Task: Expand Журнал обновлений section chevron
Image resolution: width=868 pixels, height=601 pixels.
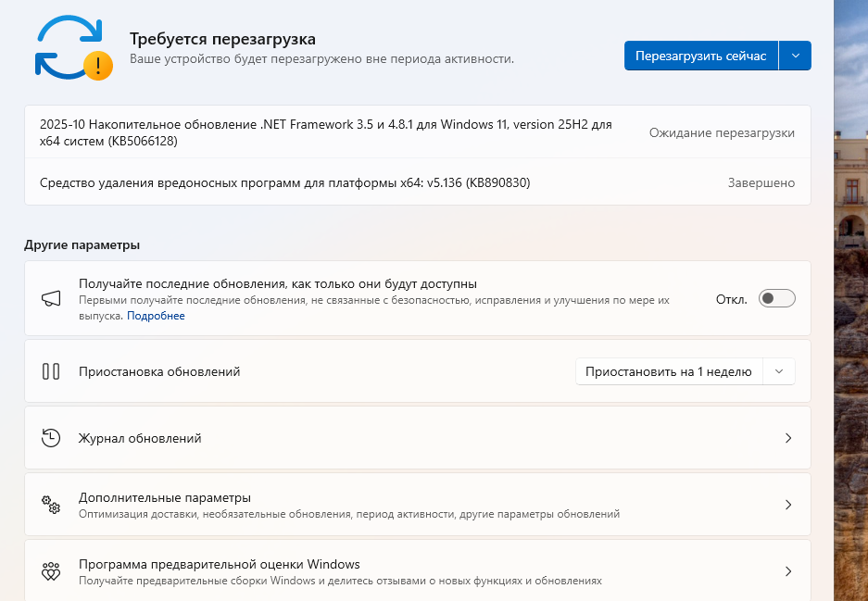Action: pyautogui.click(x=787, y=438)
